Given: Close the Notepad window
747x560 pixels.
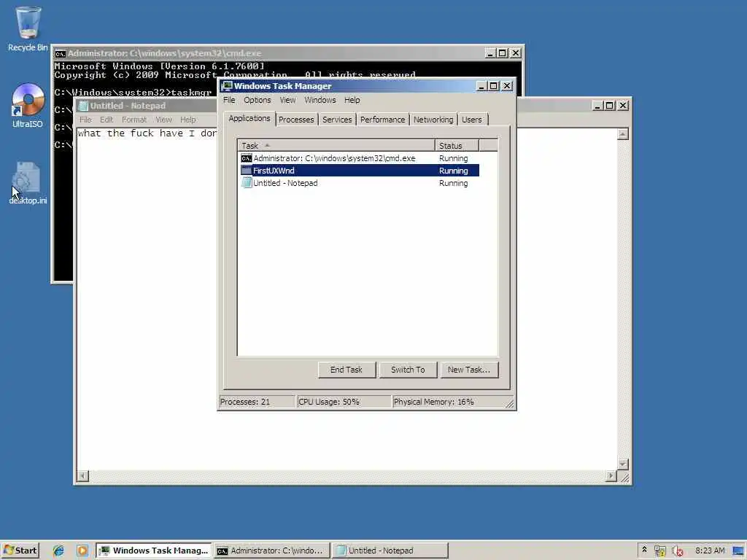Looking at the screenshot, I should point(623,105).
